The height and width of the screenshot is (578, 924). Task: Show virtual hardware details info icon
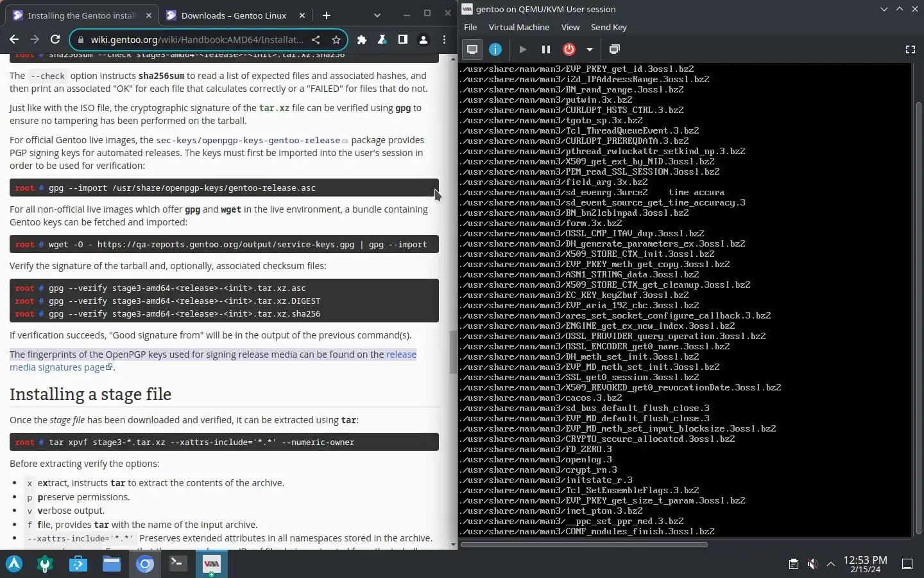495,49
